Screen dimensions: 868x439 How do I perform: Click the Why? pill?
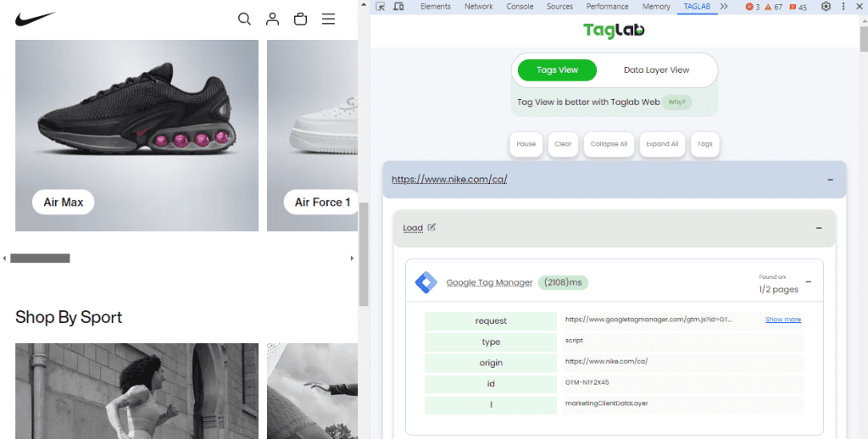click(x=676, y=103)
